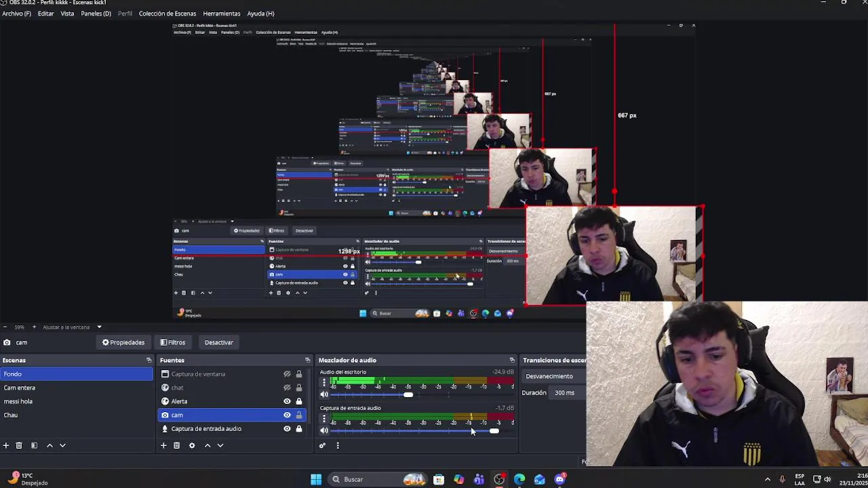Pop out the Escenas dock

click(x=149, y=360)
